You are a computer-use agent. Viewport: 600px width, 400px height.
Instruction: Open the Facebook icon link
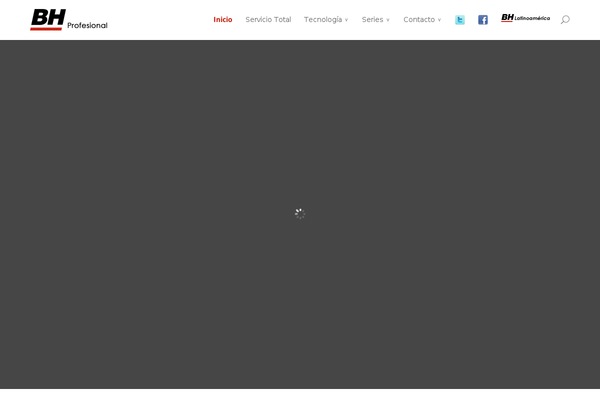click(x=483, y=20)
